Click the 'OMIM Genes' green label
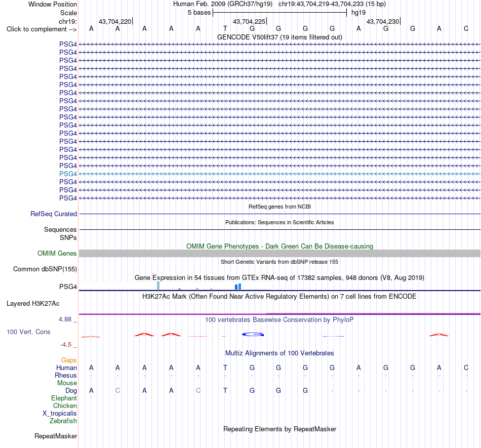This screenshot has height=448, width=481. coord(57,253)
